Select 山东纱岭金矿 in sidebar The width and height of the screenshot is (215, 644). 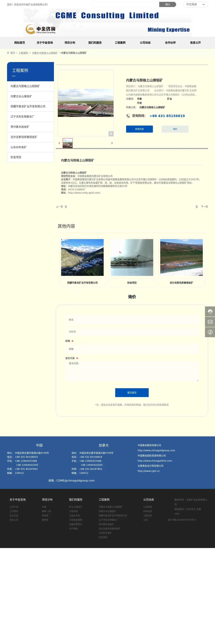(30, 147)
